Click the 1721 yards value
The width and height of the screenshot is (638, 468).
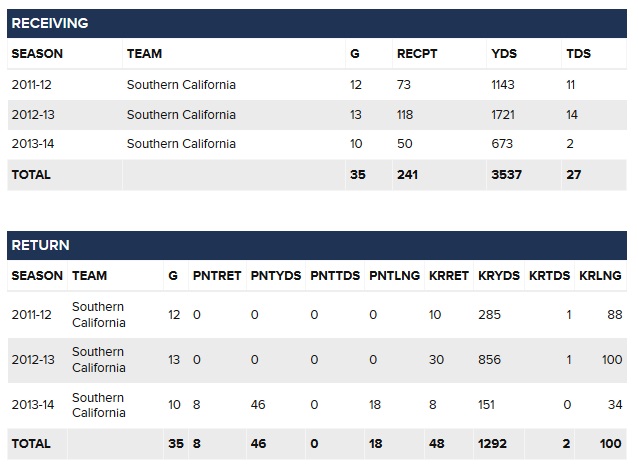(x=503, y=115)
